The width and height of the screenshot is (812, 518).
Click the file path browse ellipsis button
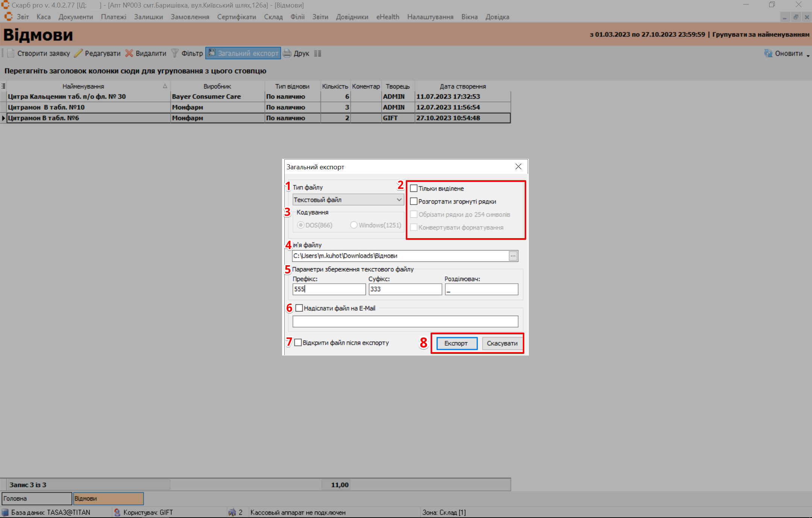point(513,256)
